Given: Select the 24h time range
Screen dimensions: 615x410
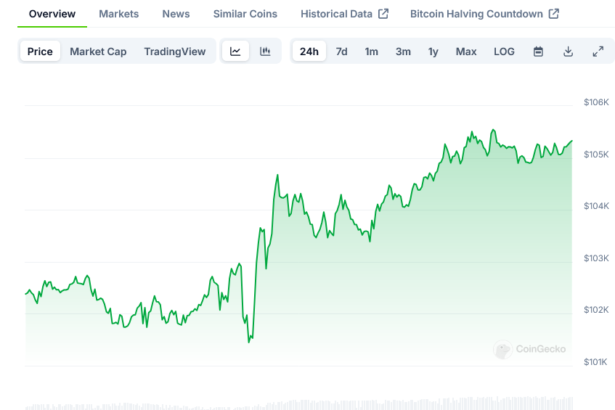Looking at the screenshot, I should pyautogui.click(x=309, y=52).
